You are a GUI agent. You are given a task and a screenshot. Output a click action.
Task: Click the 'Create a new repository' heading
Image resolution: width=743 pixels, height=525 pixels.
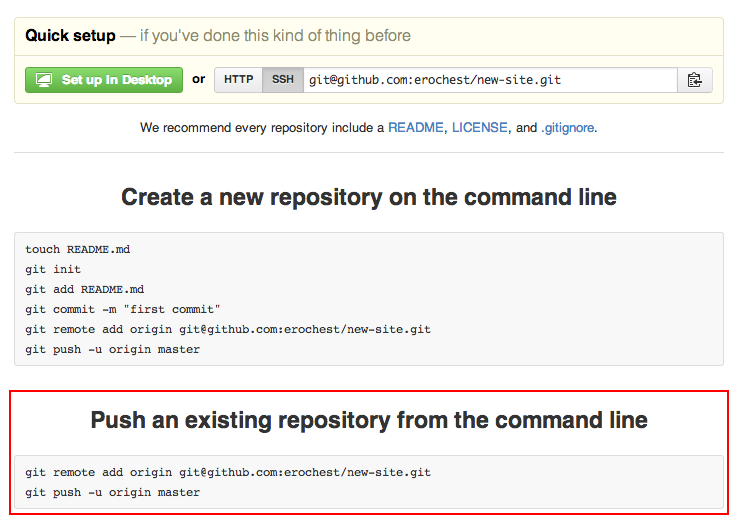[x=369, y=197]
